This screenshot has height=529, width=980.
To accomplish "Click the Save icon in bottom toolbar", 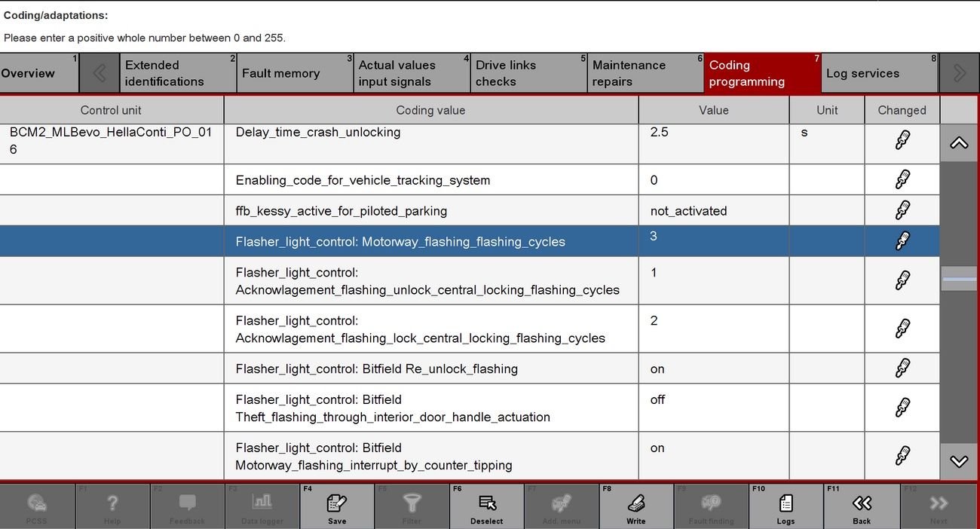I will (336, 504).
